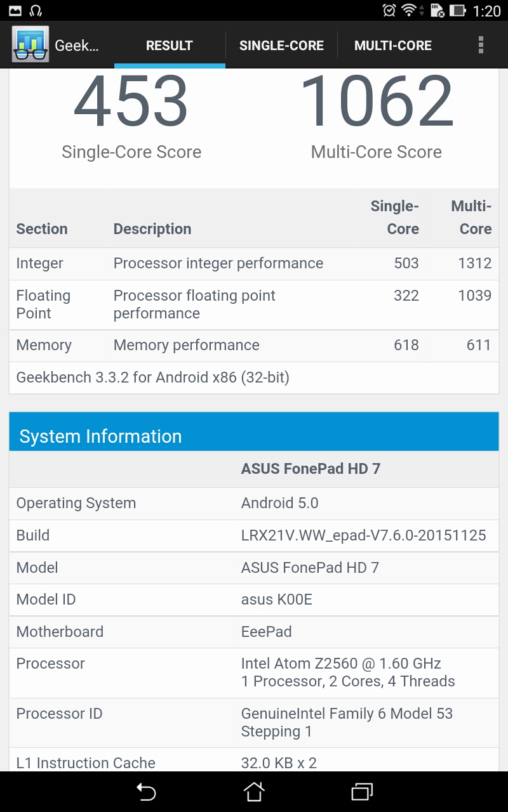Tap the headphones status bar icon
508x812 pixels.
(x=36, y=10)
